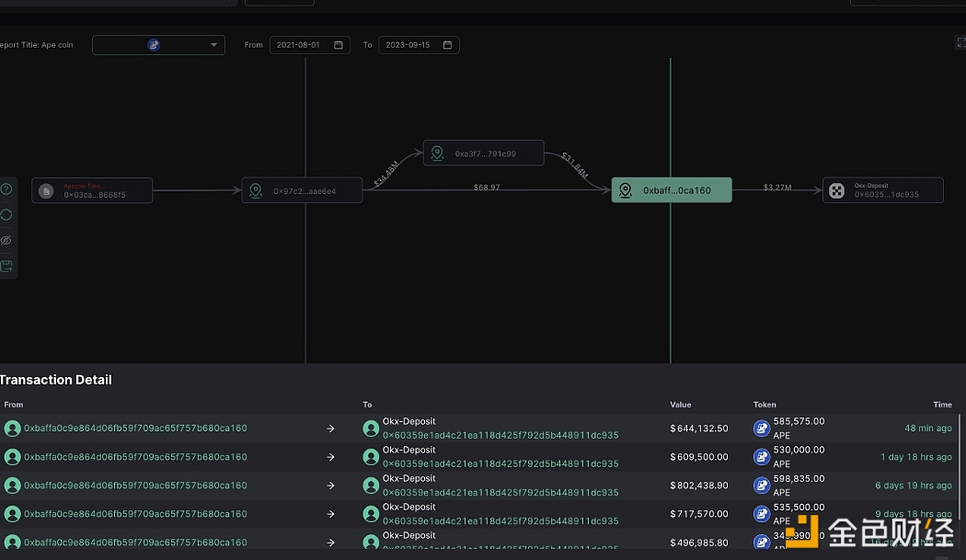Image resolution: width=966 pixels, height=560 pixels.
Task: Open sender address in the $717,570.00 row
Action: coord(135,514)
